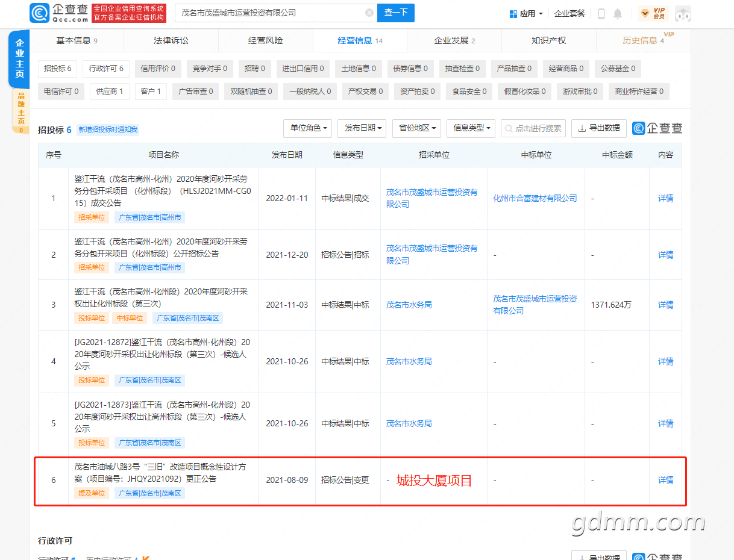Switch to 经营信息 tab
This screenshot has width=734, height=560.
pyautogui.click(x=360, y=40)
